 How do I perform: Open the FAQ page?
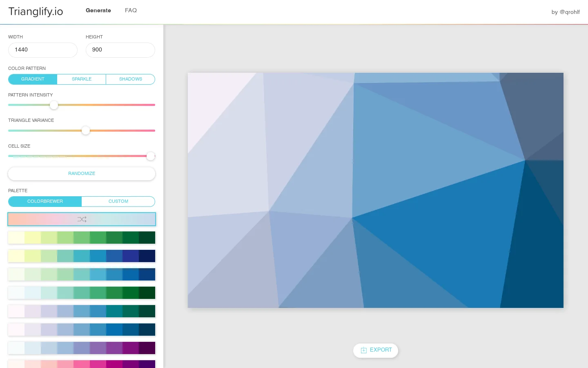pos(131,11)
